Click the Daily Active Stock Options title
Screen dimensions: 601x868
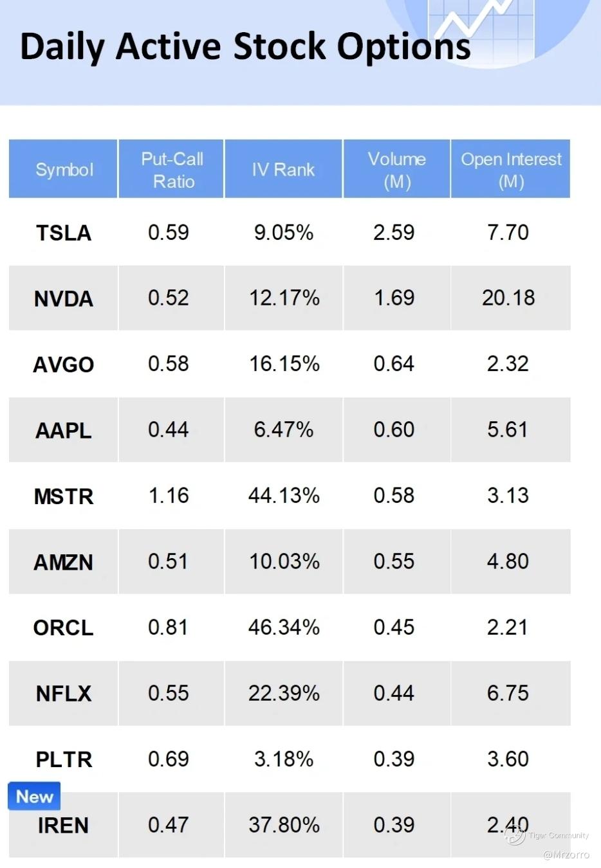(245, 47)
